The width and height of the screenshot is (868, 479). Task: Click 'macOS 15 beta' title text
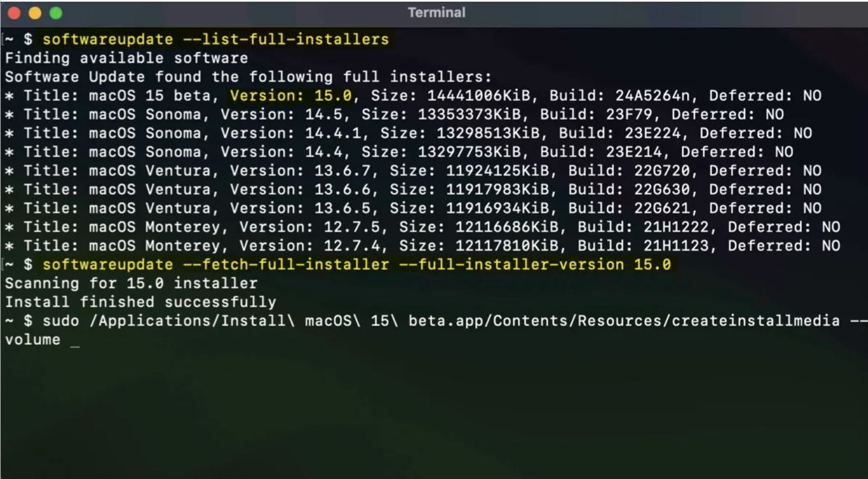pyautogui.click(x=149, y=95)
